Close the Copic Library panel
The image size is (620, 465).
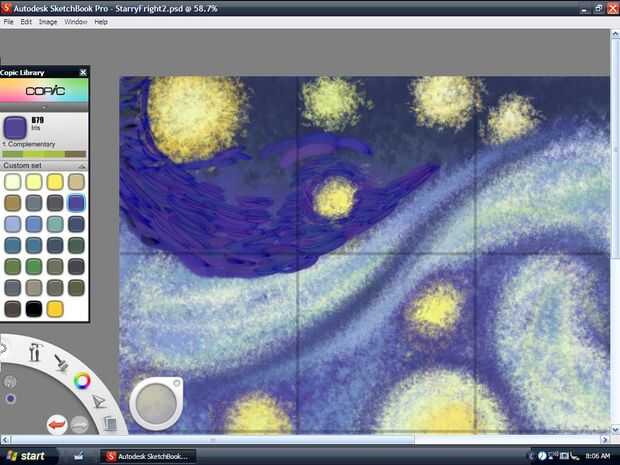click(x=83, y=72)
